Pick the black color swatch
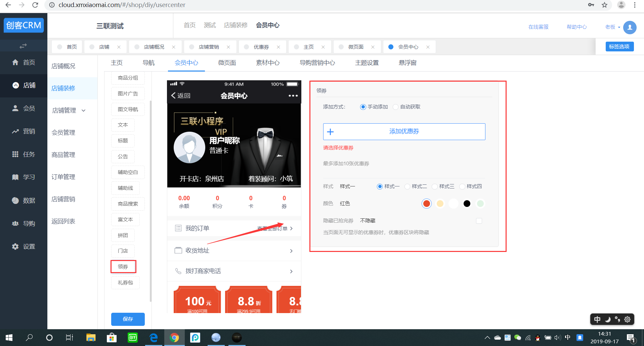The height and width of the screenshot is (346, 644). (x=467, y=204)
